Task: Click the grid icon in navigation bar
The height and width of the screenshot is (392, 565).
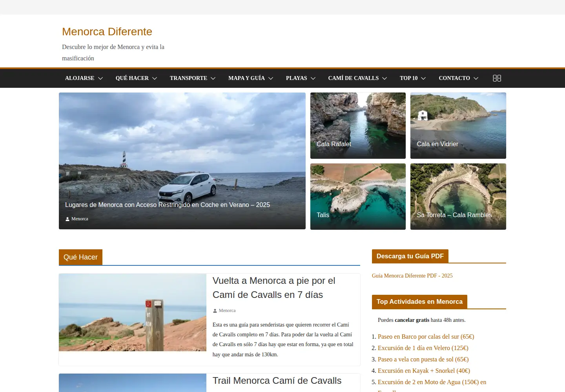Action: [x=497, y=78]
